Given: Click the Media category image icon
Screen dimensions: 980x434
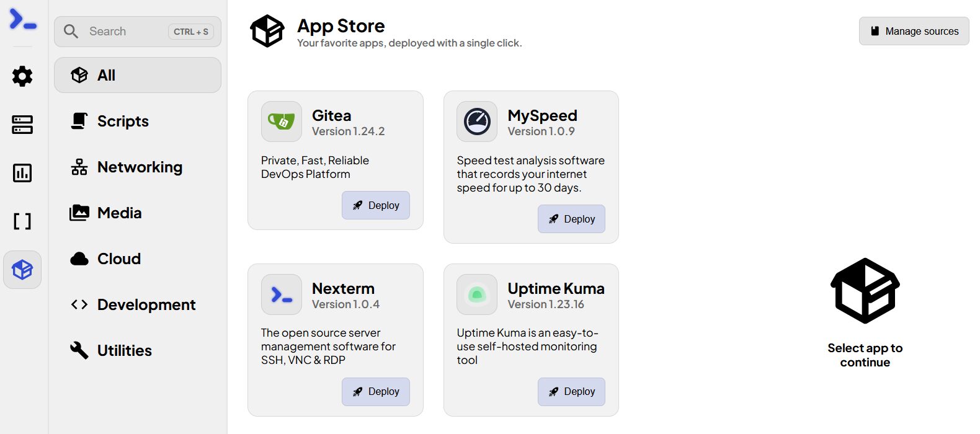Looking at the screenshot, I should point(79,213).
